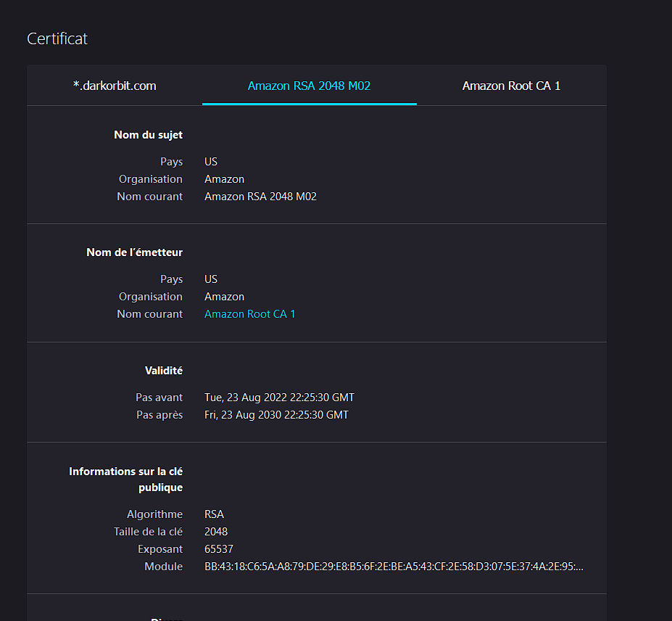Select the RSA algorithm value

pyautogui.click(x=215, y=514)
